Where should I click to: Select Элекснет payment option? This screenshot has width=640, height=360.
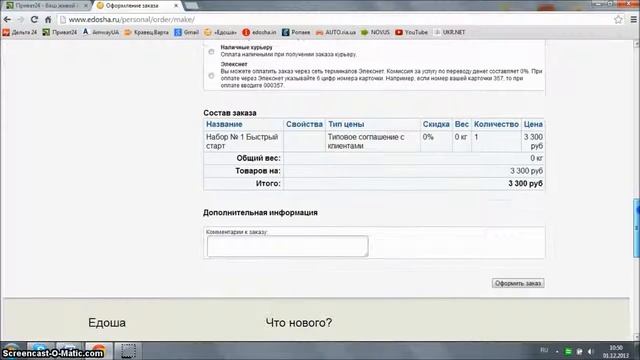coord(211,76)
